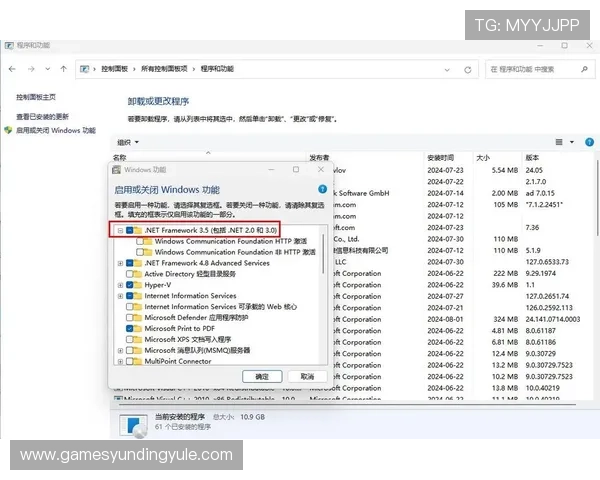The height and width of the screenshot is (480, 600).
Task: Check Microsoft Defender 应用程序防护 checkbox
Action: click(130, 318)
